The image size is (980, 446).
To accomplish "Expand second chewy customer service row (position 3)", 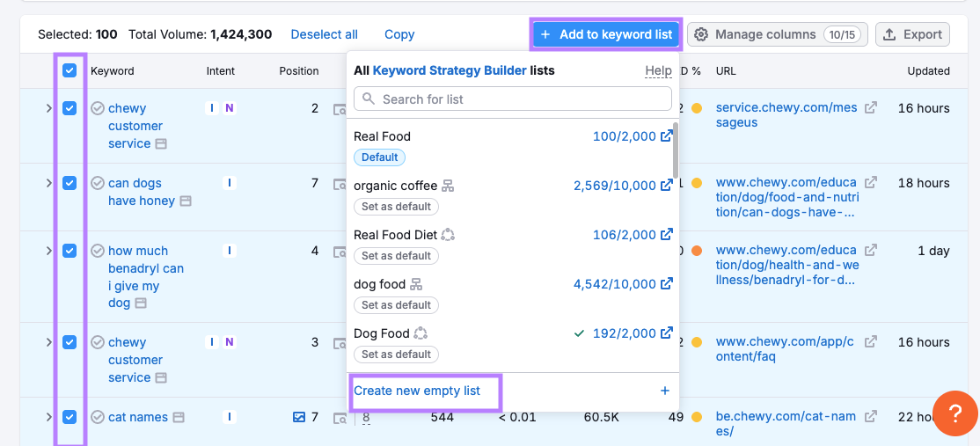I will point(48,342).
